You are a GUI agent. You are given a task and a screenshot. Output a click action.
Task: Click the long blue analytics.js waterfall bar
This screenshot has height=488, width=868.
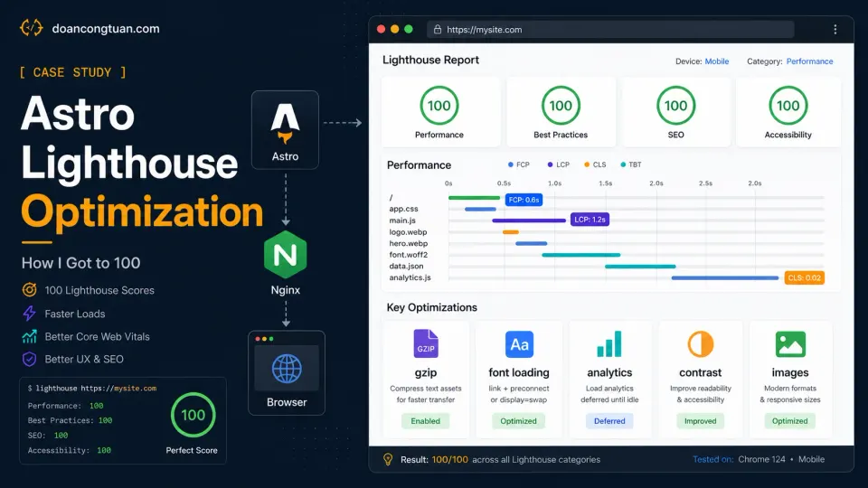(x=725, y=277)
